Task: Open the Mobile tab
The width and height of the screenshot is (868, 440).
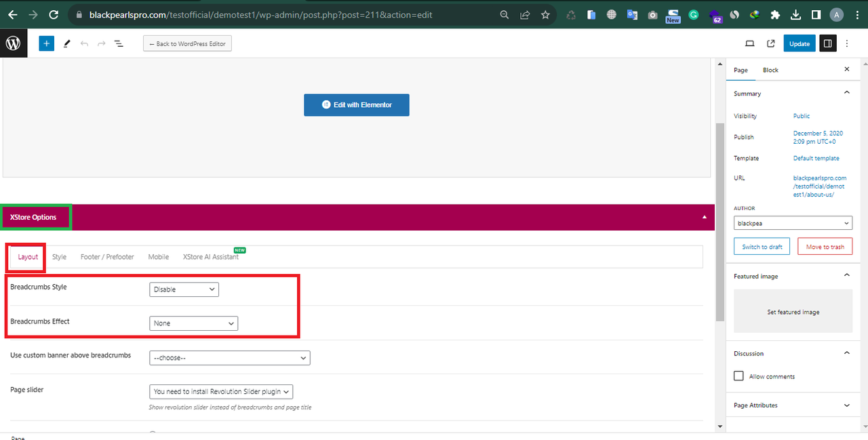Action: point(159,257)
